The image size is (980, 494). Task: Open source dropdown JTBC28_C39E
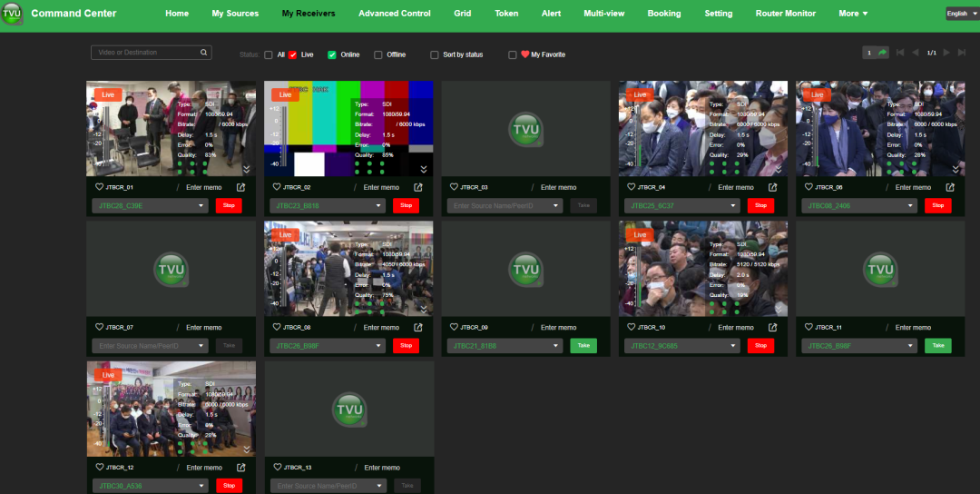150,206
